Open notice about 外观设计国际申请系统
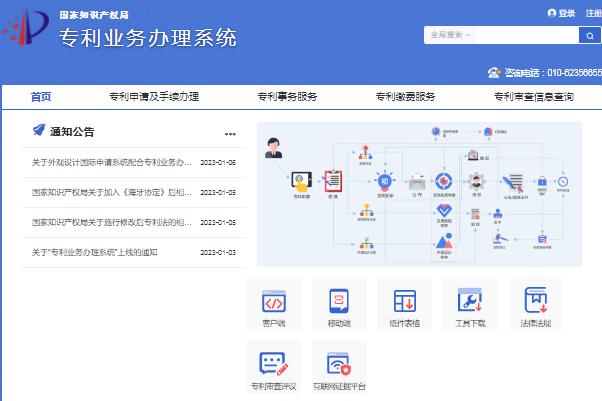This screenshot has width=602, height=401. coord(111,162)
